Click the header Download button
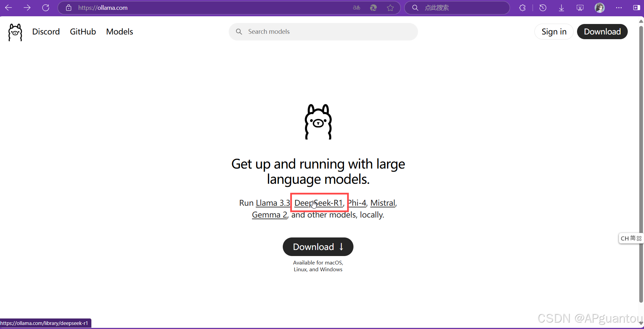Screen dimensions: 644x329 pyautogui.click(x=602, y=31)
